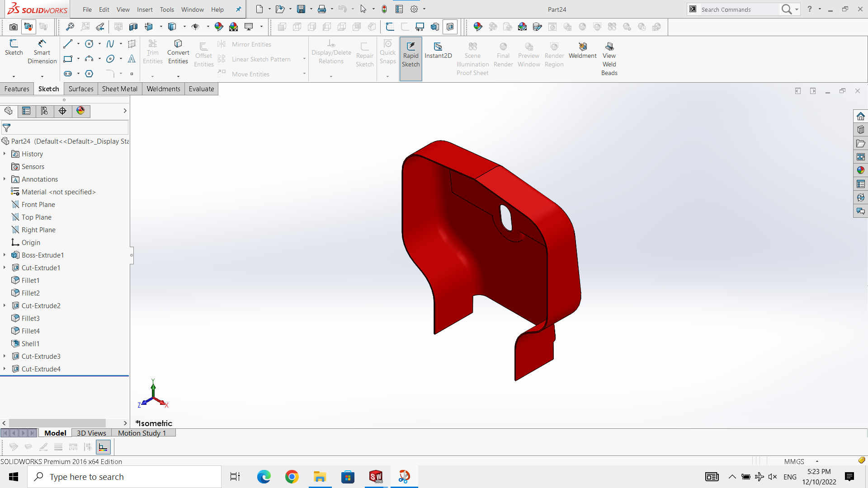Click View Weld Beads icon
Screen dimensions: 868x488
point(609,59)
